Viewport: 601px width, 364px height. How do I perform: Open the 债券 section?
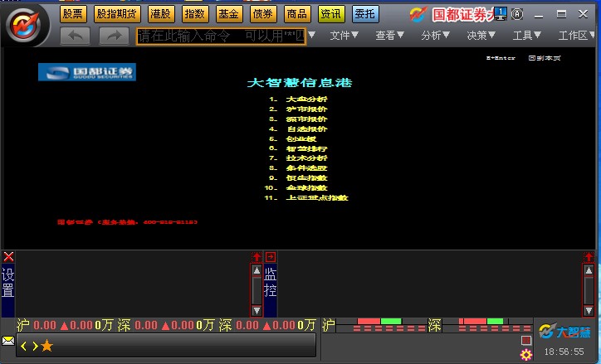(x=263, y=14)
